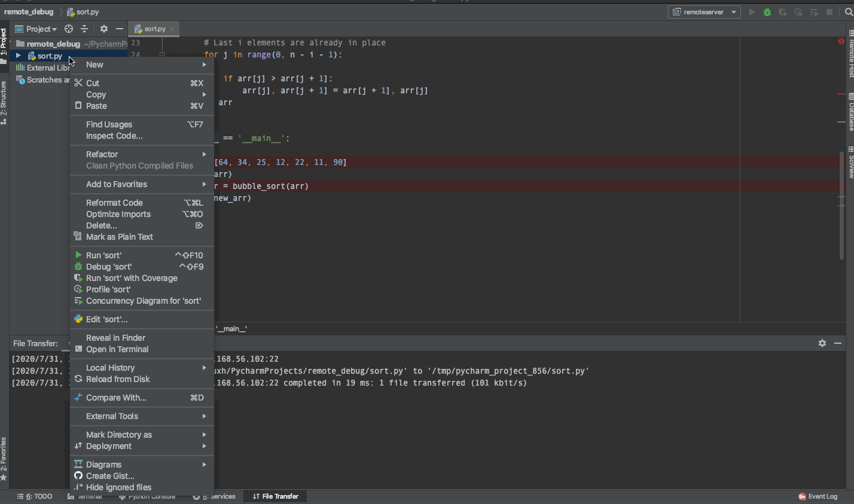Toggle the 2: Favorites tool window button

tap(4, 459)
